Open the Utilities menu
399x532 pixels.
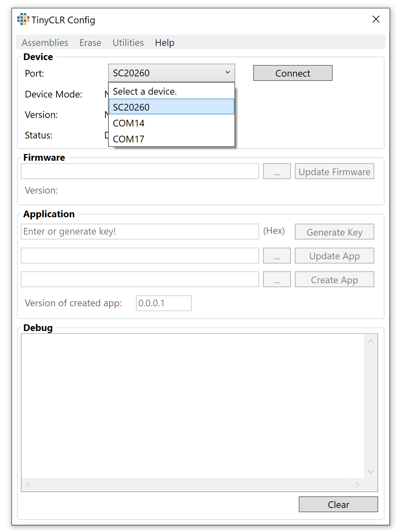coord(128,42)
